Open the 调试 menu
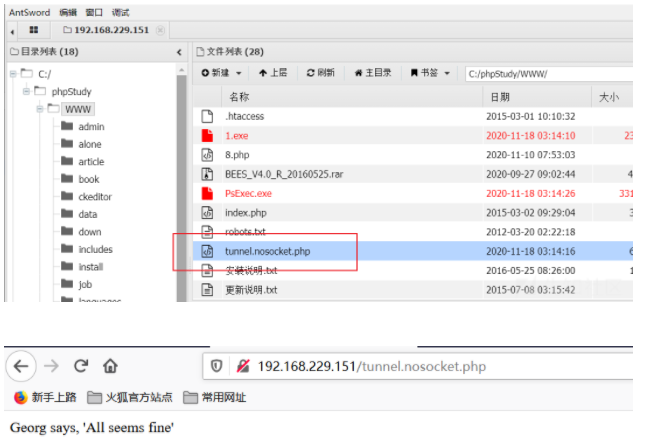 point(120,12)
